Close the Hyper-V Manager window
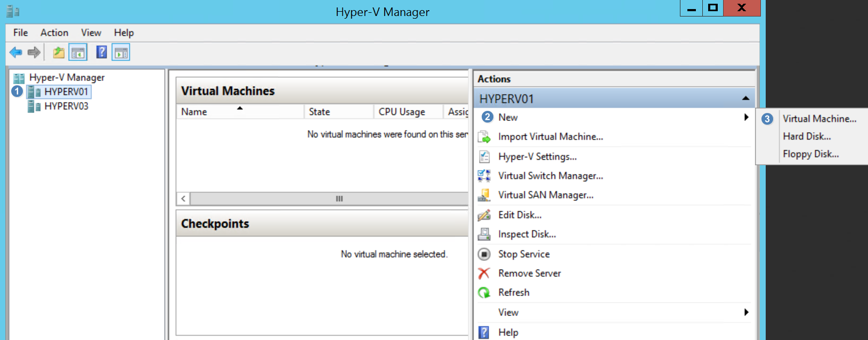This screenshot has width=868, height=340. point(742,8)
